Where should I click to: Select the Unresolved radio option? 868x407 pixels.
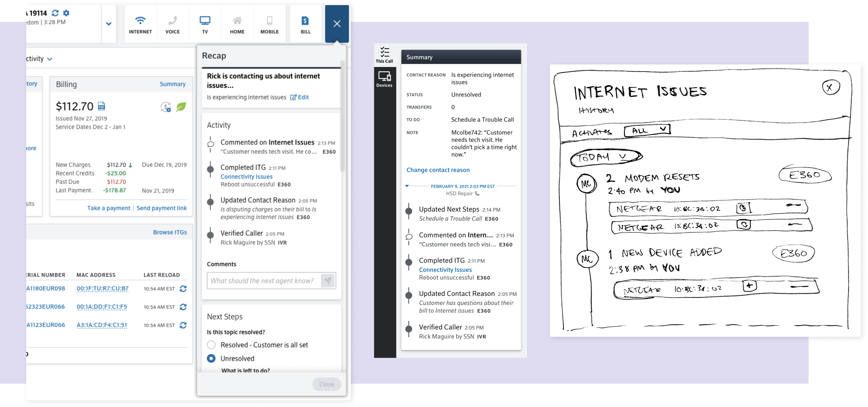tap(211, 358)
